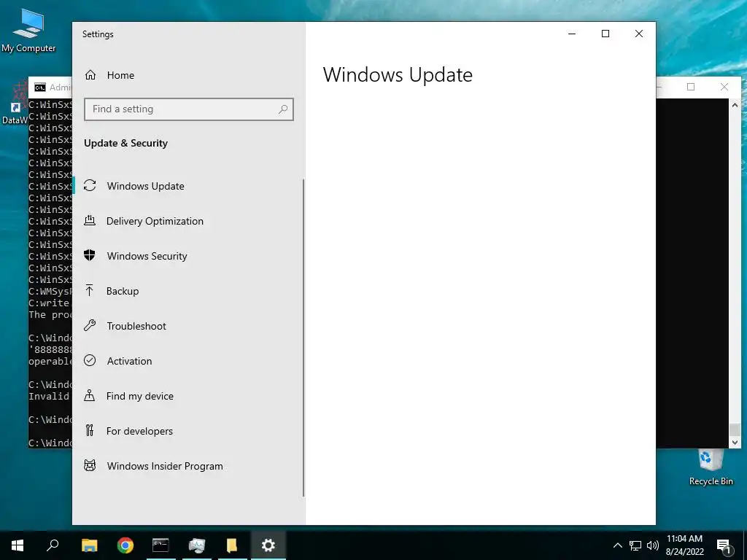Viewport: 747px width, 560px height.
Task: Focus the Find a setting search box
Action: (189, 109)
